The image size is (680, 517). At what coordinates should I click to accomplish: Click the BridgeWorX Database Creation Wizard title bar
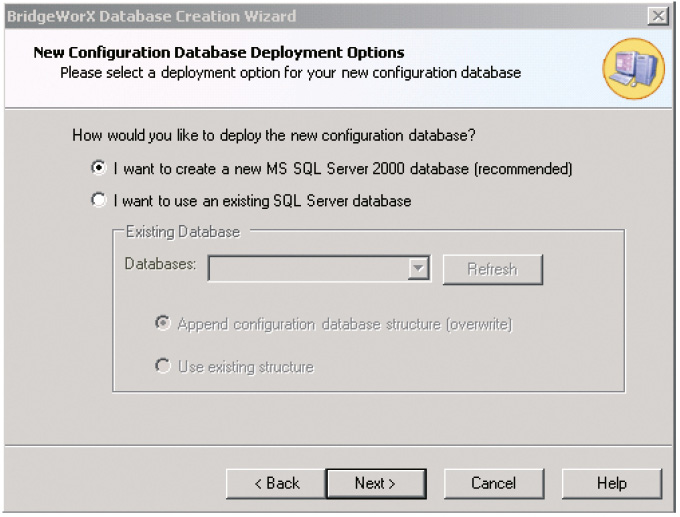click(x=325, y=16)
